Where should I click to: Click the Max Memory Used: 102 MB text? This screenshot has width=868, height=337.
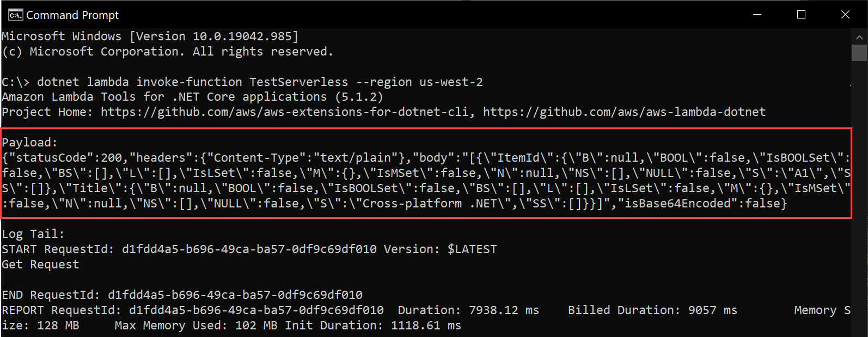(196, 326)
